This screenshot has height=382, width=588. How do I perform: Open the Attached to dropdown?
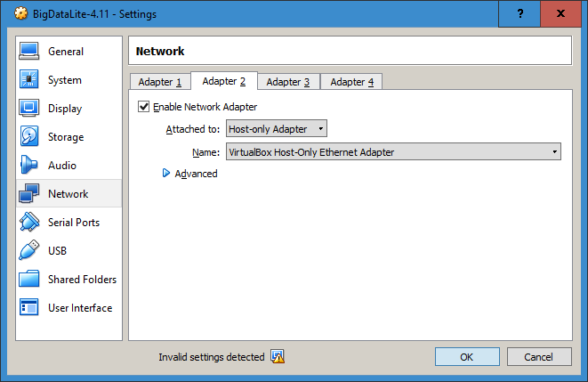(277, 129)
